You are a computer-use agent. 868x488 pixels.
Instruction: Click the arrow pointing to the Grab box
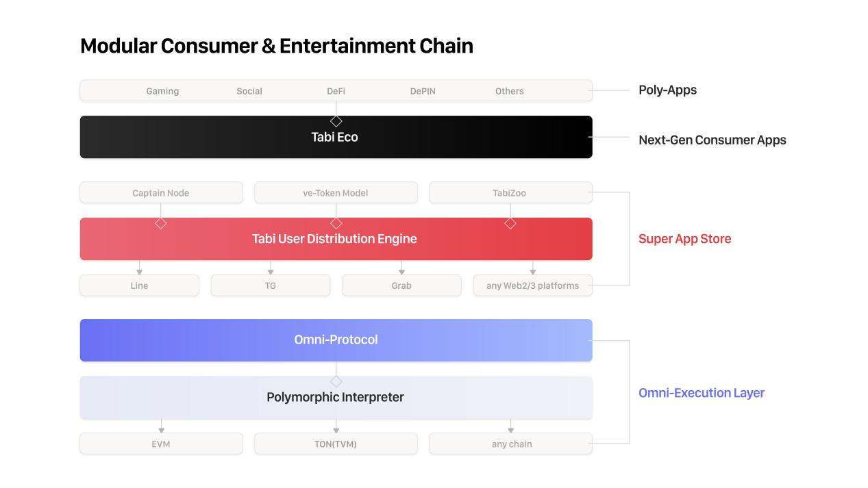coord(402,271)
